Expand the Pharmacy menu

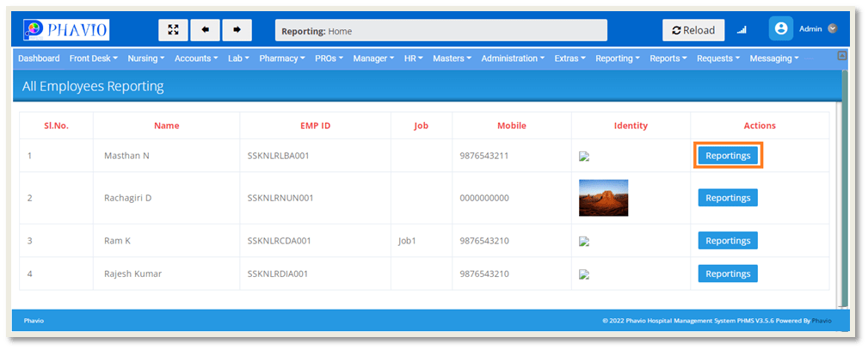[282, 58]
